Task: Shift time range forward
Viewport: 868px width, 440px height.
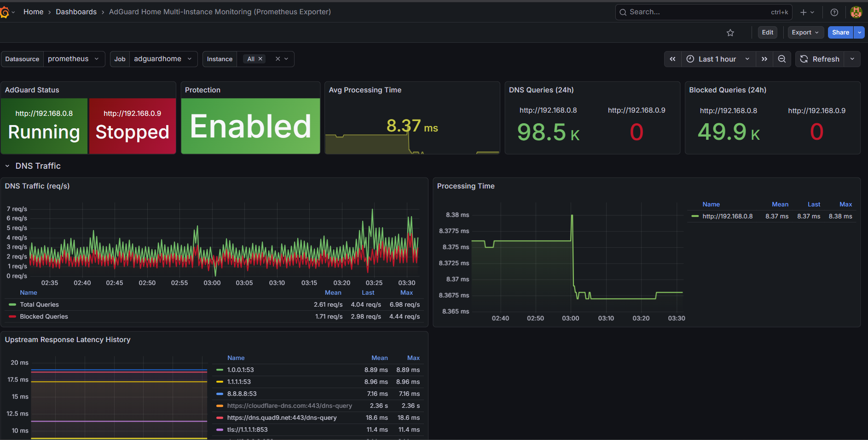Action: 764,59
